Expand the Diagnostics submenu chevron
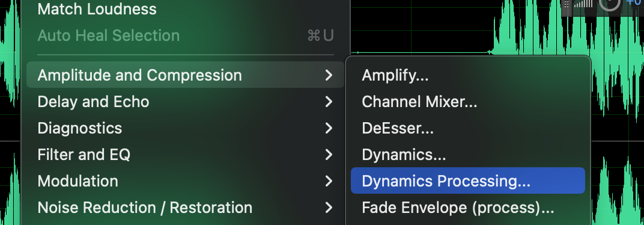644x225 pixels. point(328,128)
